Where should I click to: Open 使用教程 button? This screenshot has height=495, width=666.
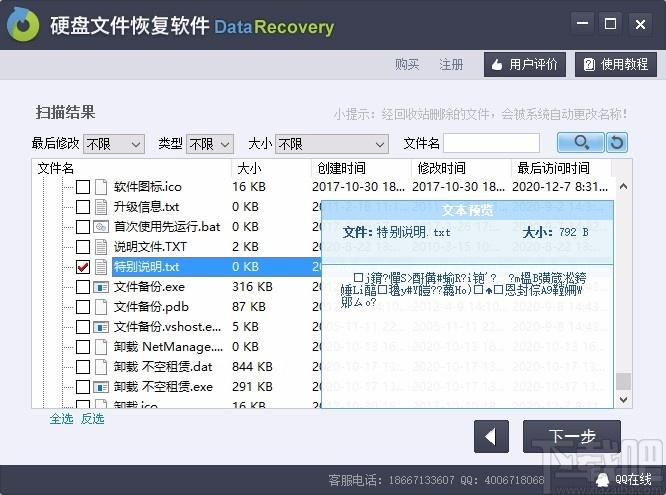[616, 65]
